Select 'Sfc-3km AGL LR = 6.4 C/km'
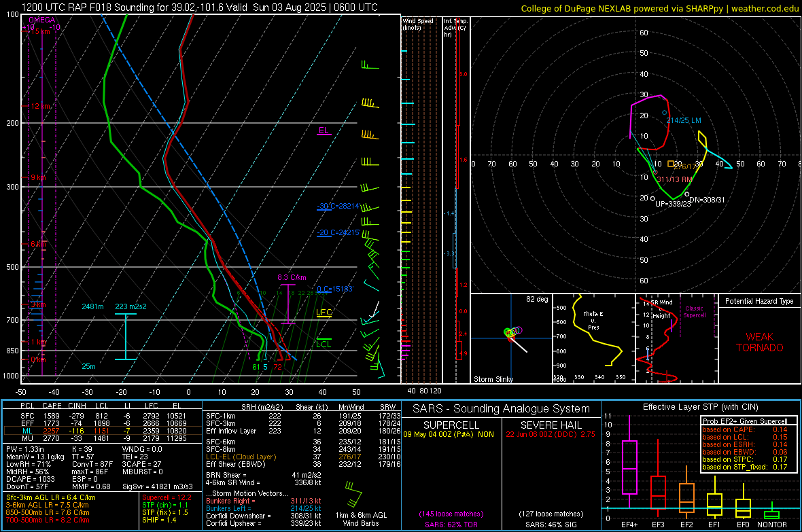The image size is (802, 532). (x=51, y=497)
